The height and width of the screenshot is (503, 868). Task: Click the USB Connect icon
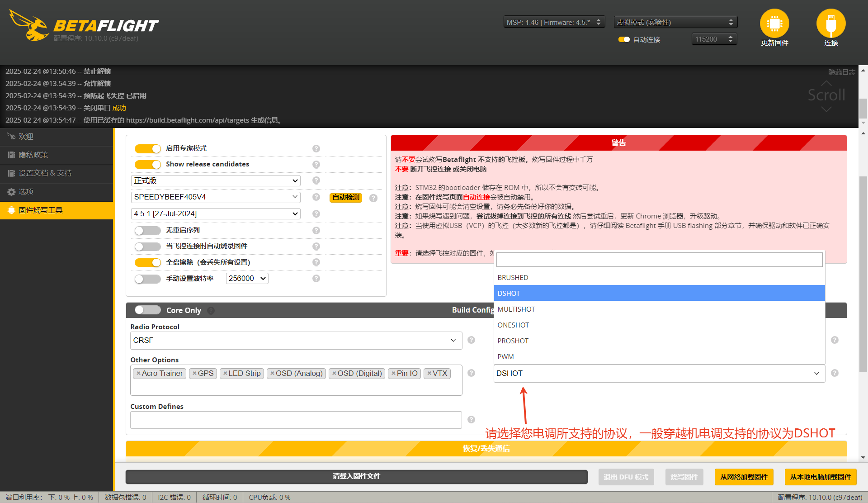831,23
